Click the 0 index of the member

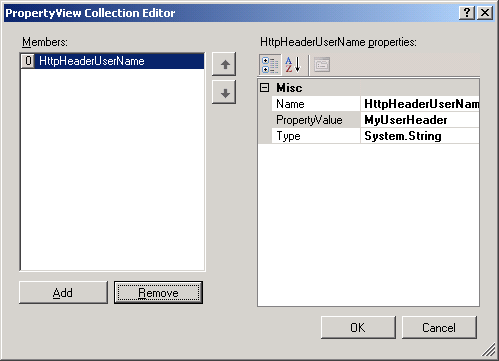point(28,61)
